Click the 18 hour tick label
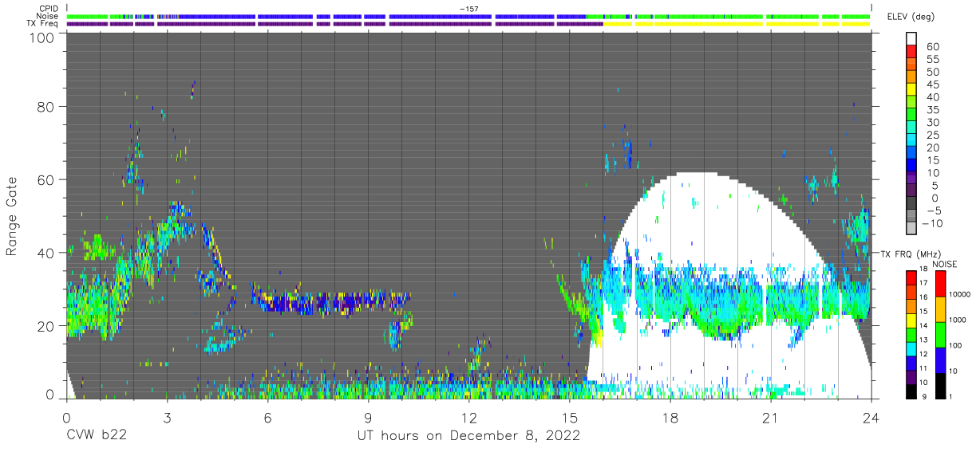 click(x=670, y=418)
